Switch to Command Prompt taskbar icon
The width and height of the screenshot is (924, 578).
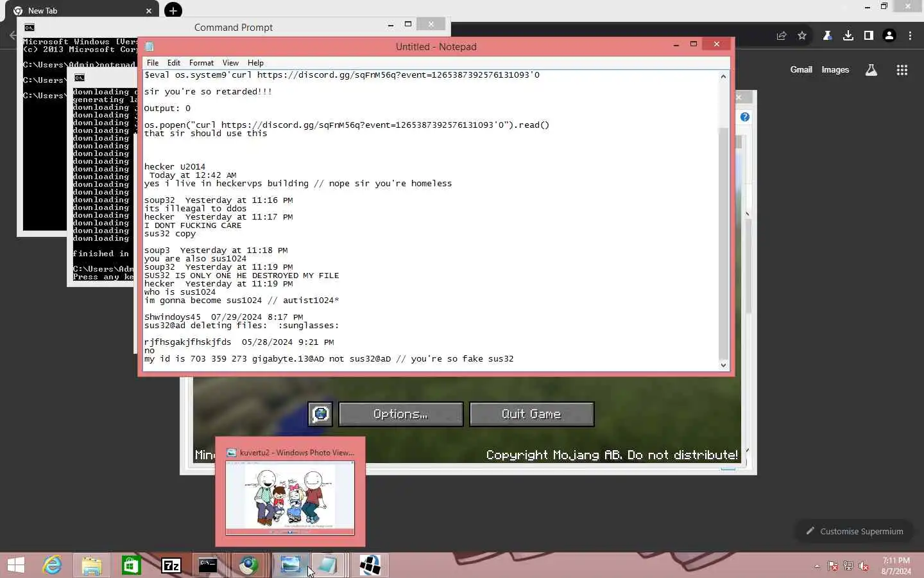(x=208, y=565)
